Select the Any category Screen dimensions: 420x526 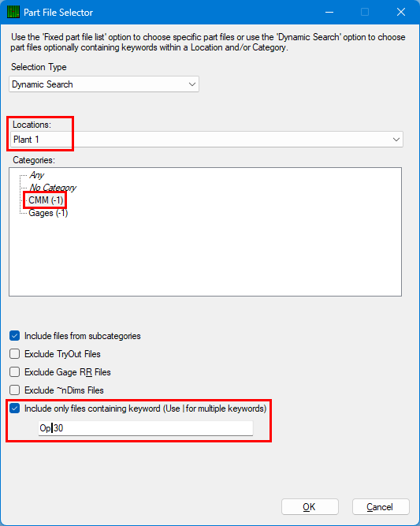[36, 175]
